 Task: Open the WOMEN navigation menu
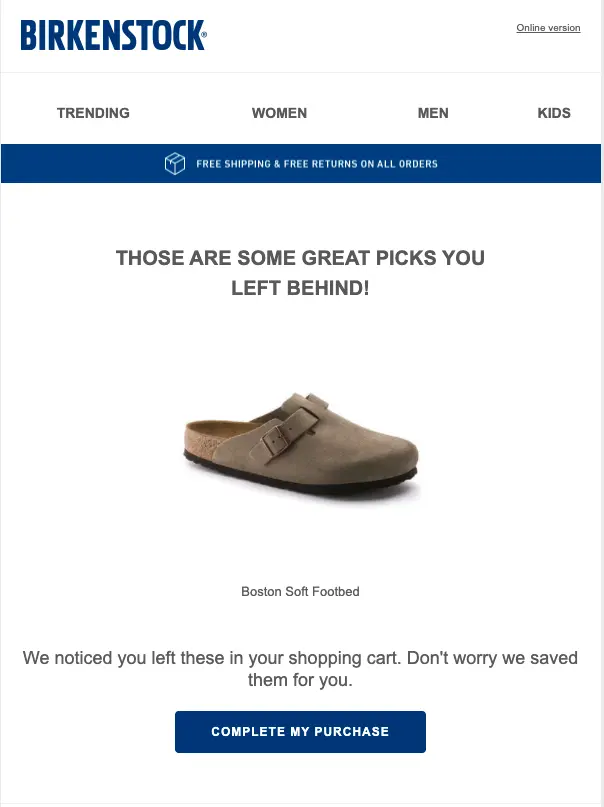[x=279, y=113]
